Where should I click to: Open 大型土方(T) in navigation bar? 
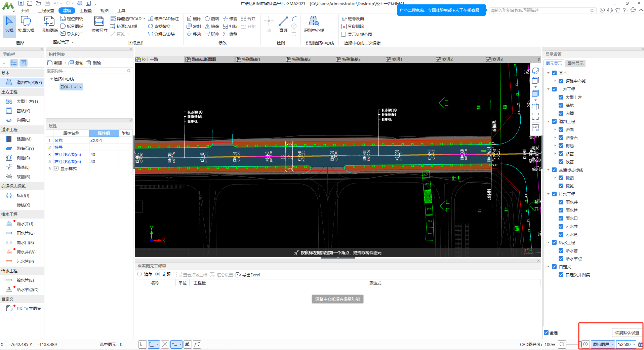coord(22,101)
